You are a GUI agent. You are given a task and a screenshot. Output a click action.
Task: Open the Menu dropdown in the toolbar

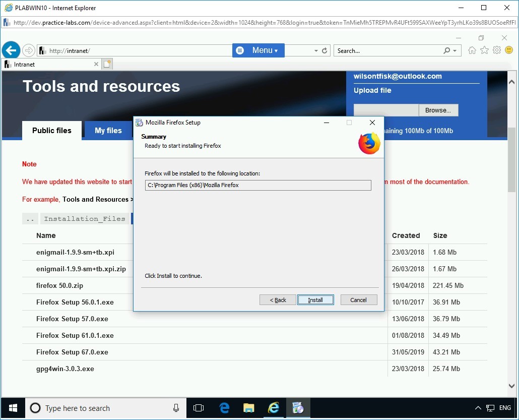pos(258,50)
